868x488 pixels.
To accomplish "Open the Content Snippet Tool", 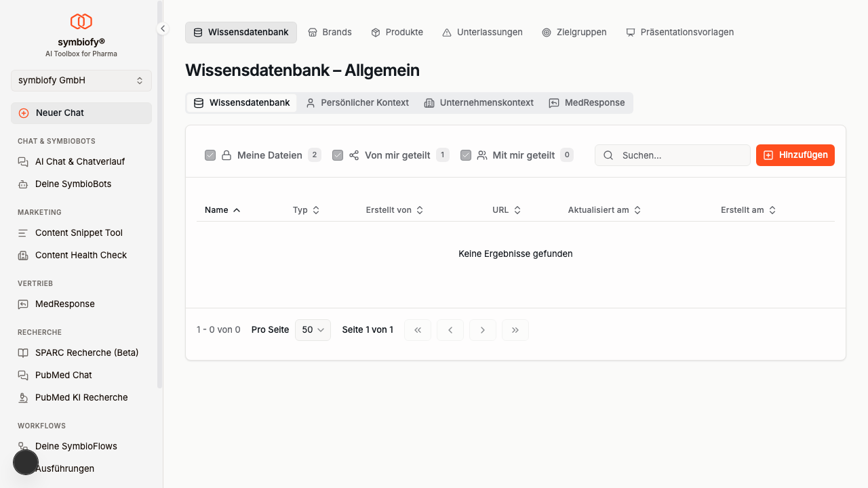I will pyautogui.click(x=79, y=232).
